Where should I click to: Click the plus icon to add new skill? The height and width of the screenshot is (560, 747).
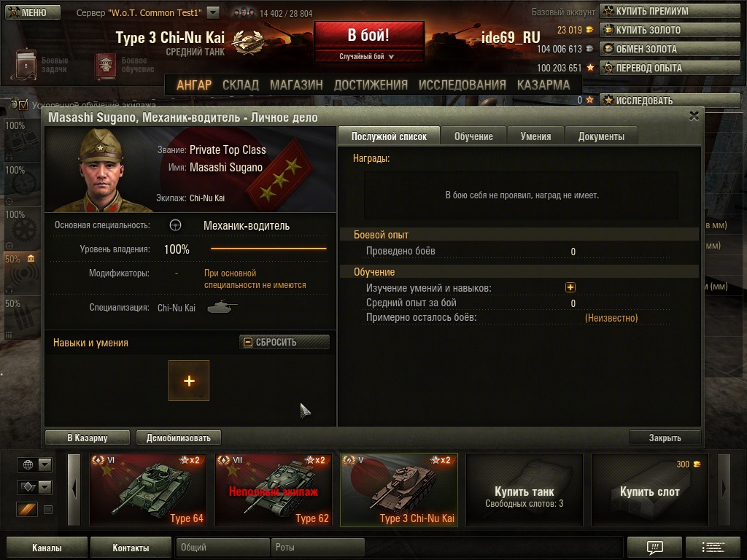189,381
